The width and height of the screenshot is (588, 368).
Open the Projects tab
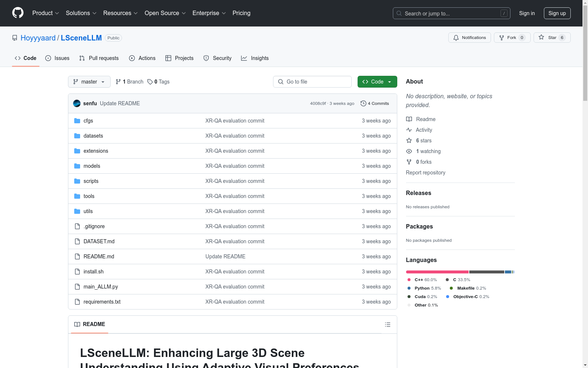pos(179,58)
